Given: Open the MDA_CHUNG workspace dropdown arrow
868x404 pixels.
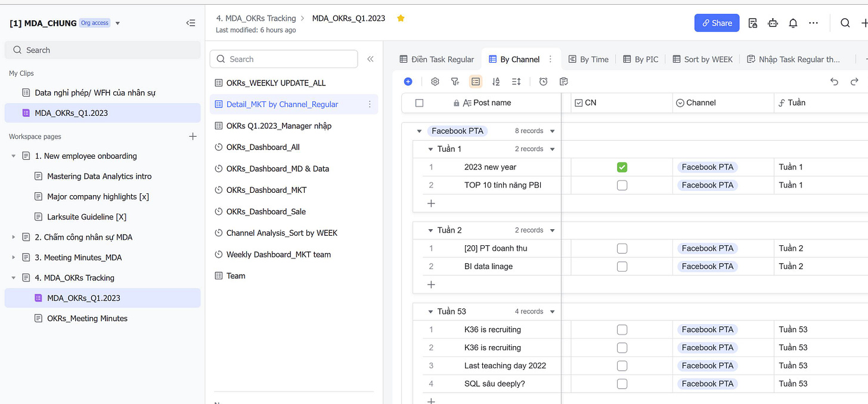Looking at the screenshot, I should click(117, 23).
